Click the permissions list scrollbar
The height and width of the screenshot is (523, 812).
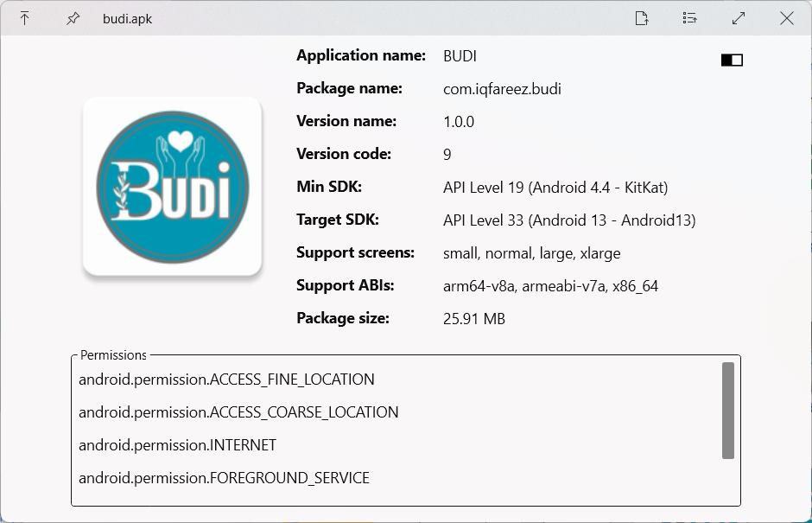point(726,411)
